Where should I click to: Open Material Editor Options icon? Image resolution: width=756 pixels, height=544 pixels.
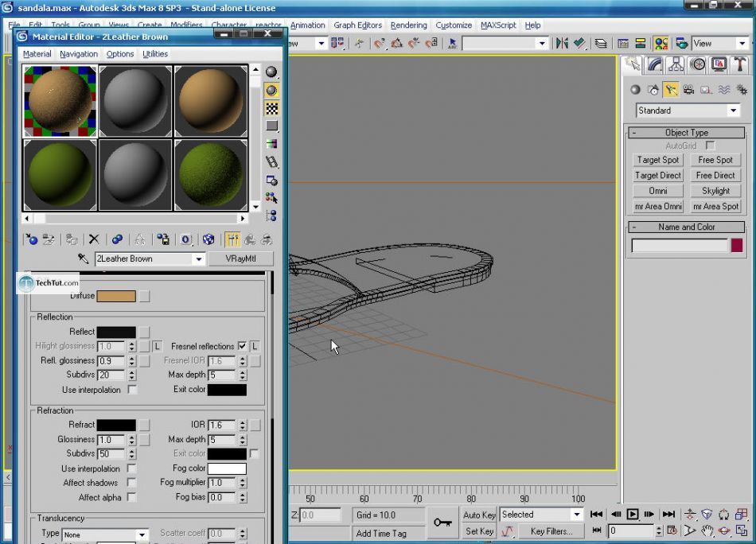(x=271, y=181)
